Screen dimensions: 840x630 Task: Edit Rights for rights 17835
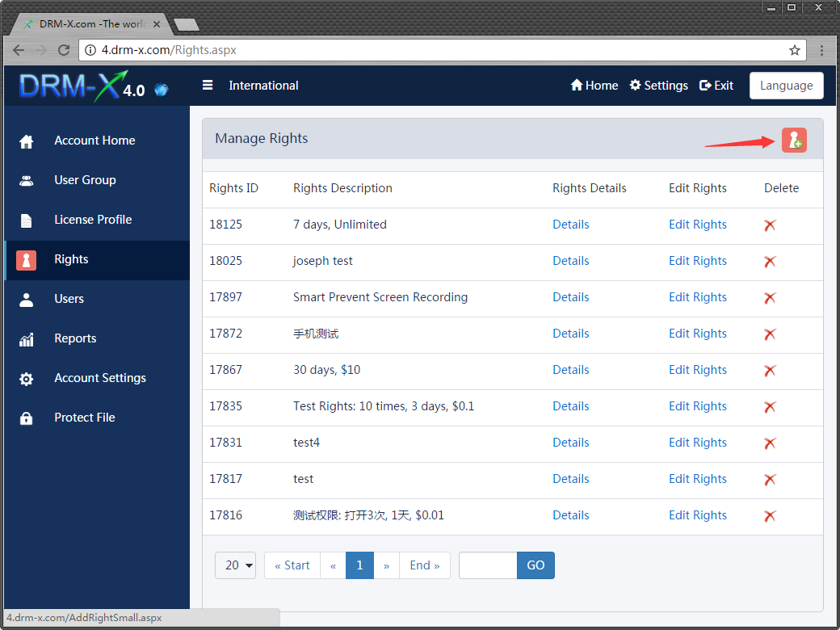click(698, 406)
